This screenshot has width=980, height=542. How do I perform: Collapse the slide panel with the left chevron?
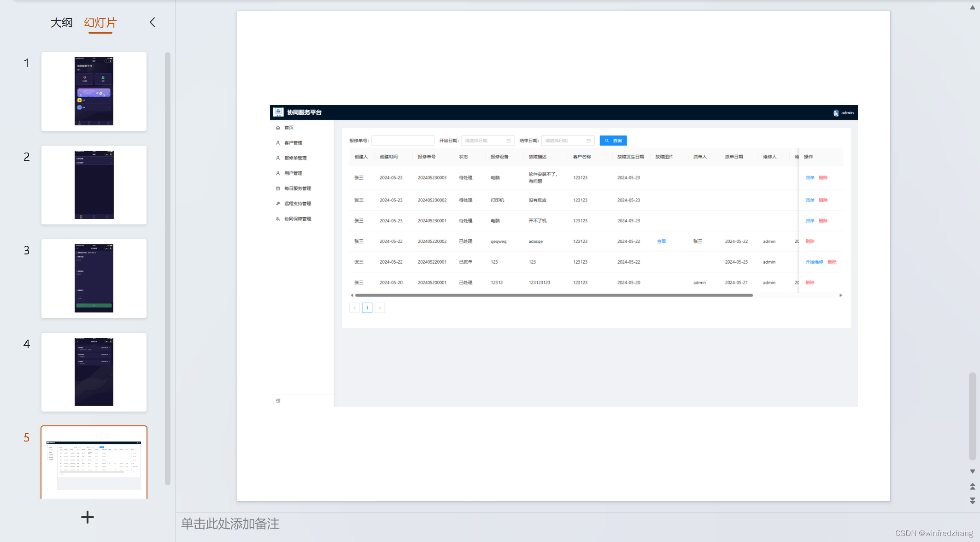click(x=153, y=22)
